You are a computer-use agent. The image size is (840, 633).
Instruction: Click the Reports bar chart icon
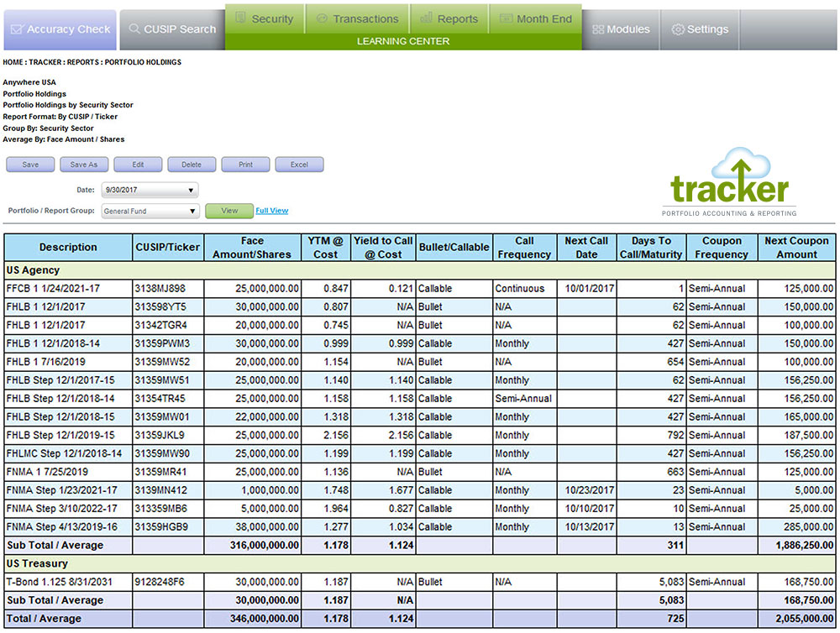(x=426, y=18)
